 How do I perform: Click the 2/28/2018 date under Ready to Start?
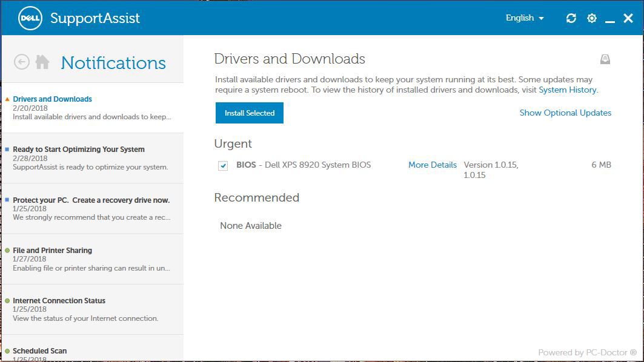coord(30,159)
